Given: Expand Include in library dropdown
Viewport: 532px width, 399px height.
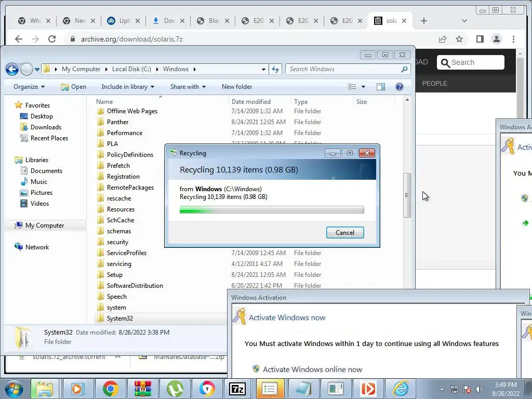Looking at the screenshot, I should pyautogui.click(x=128, y=87).
